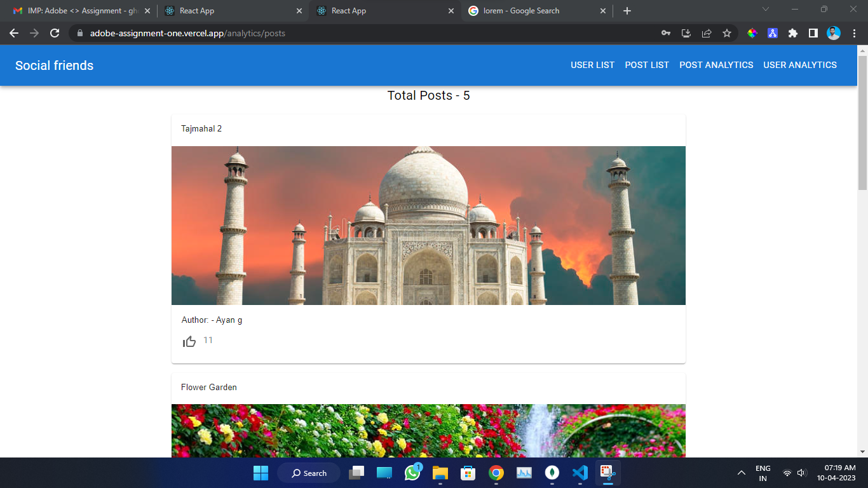The width and height of the screenshot is (868, 488).
Task: Open Google Chrome from the taskbar
Action: [496, 473]
